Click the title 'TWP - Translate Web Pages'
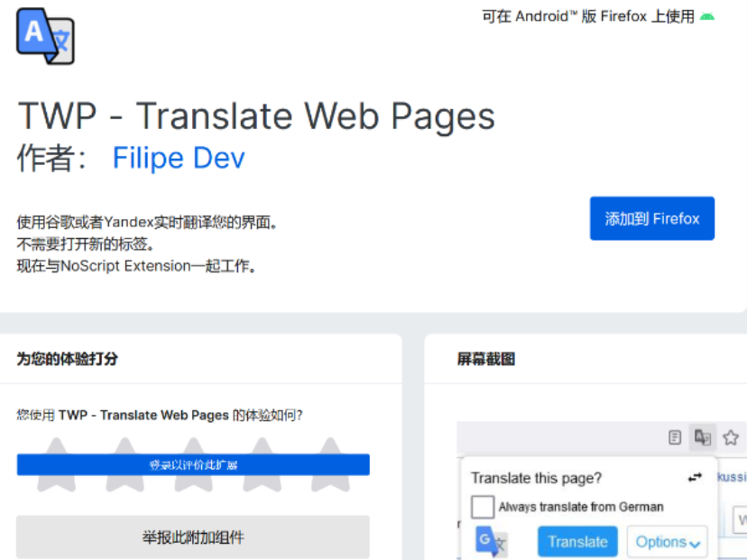 (x=256, y=115)
